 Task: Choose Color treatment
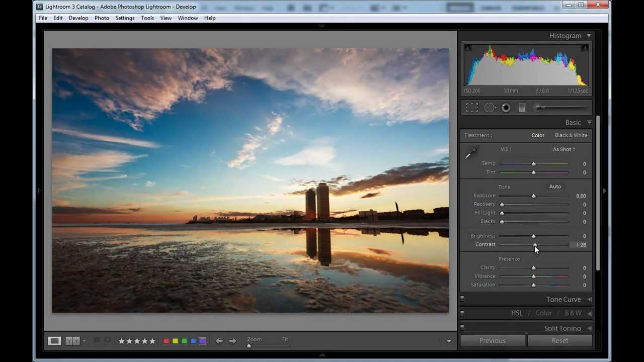538,135
